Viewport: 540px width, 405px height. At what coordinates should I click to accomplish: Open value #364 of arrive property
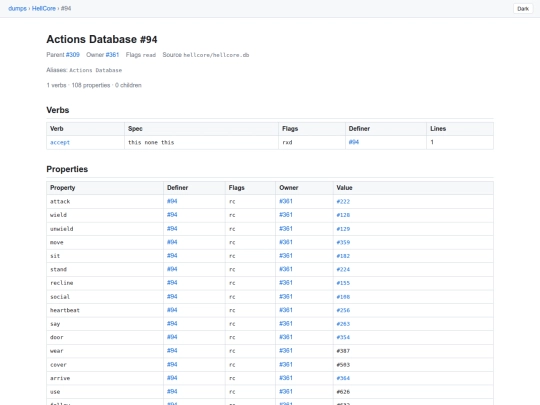coord(343,378)
